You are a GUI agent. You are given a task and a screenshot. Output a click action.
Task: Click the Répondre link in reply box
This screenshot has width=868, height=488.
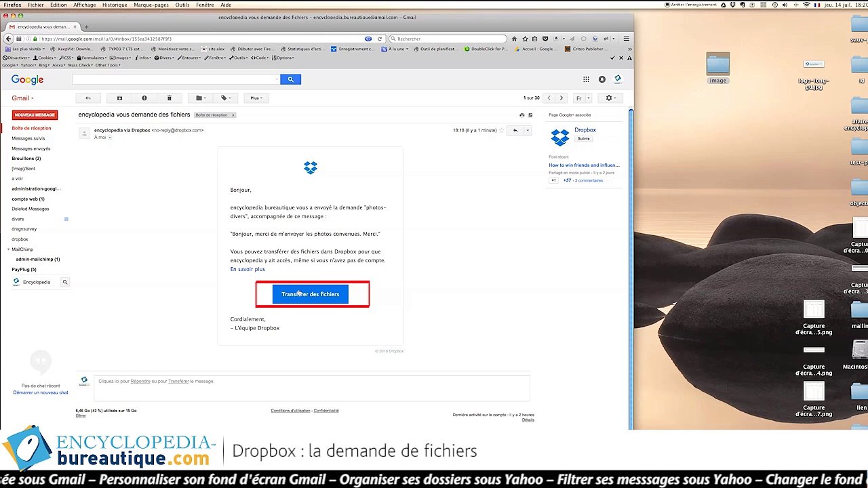(140, 382)
